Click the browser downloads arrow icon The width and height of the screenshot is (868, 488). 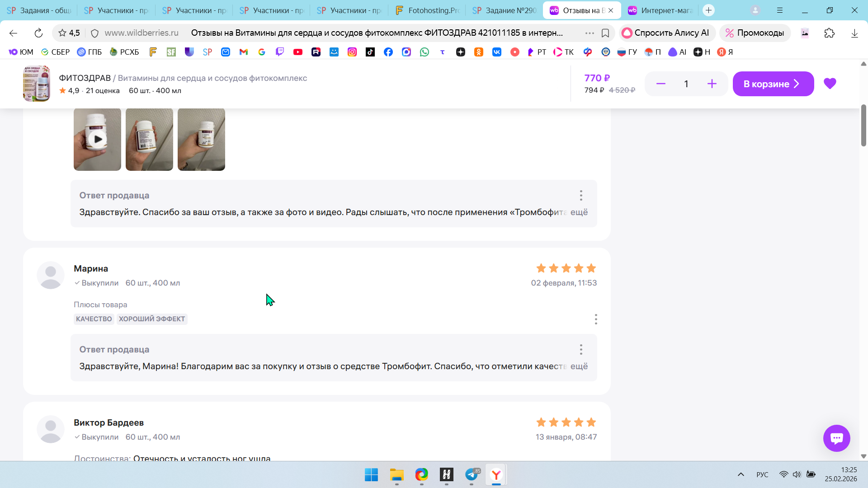pos(854,33)
